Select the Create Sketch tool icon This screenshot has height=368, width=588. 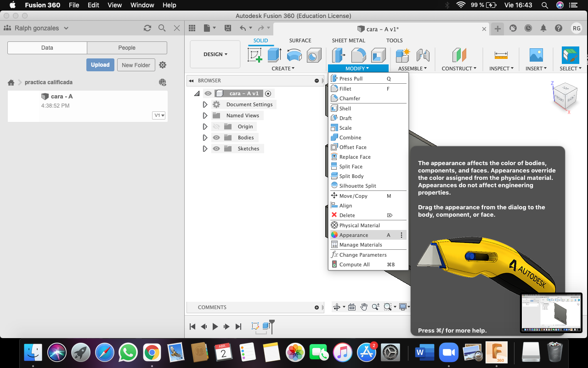(x=255, y=55)
